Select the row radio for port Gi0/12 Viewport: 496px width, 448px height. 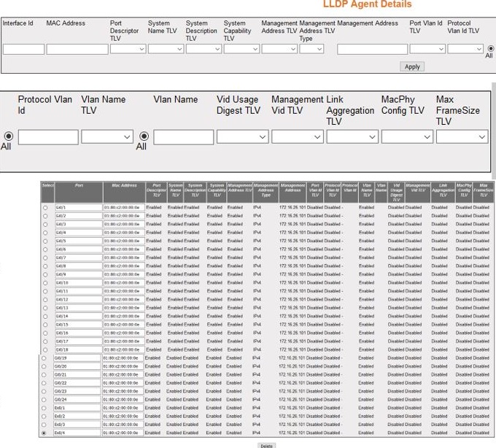click(x=45, y=299)
